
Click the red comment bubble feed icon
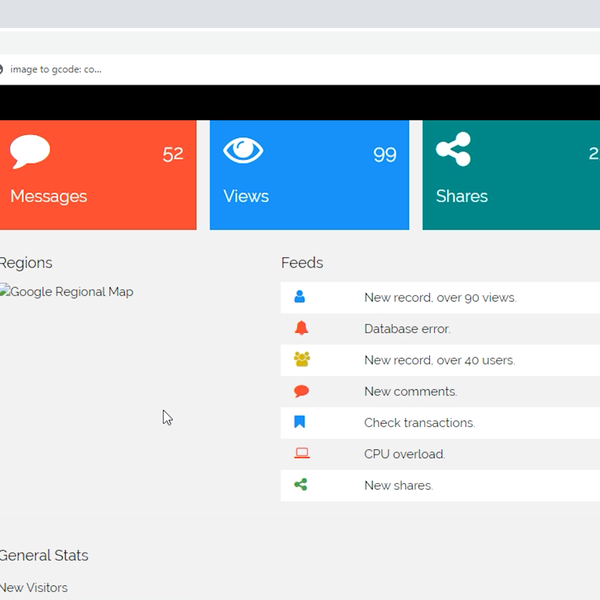click(301, 391)
